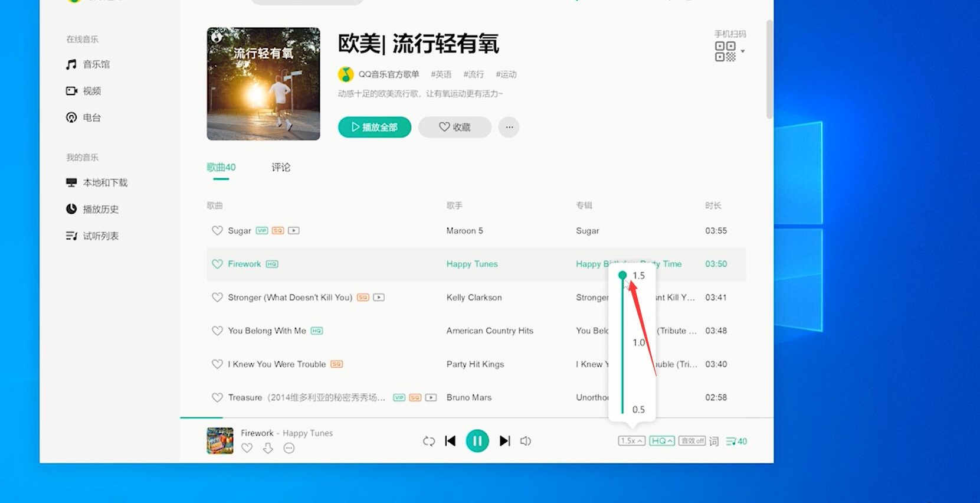
Task: Like Stronger (What Doesn't Kill You)
Action: (x=217, y=298)
